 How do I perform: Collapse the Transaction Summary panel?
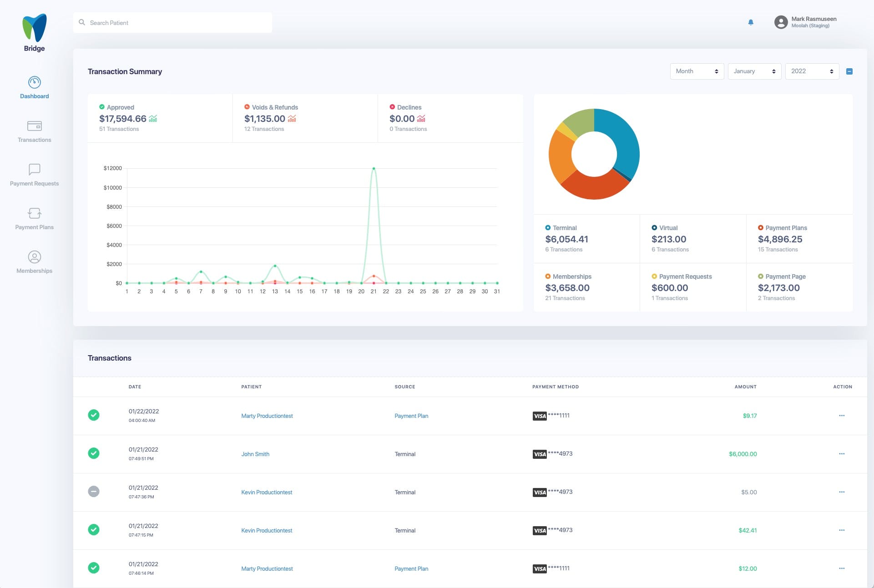(x=849, y=71)
